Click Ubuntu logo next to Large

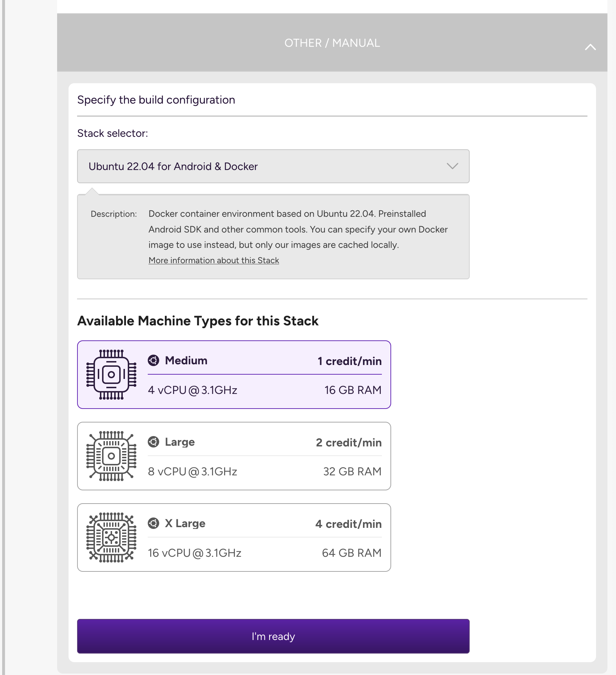pyautogui.click(x=153, y=442)
